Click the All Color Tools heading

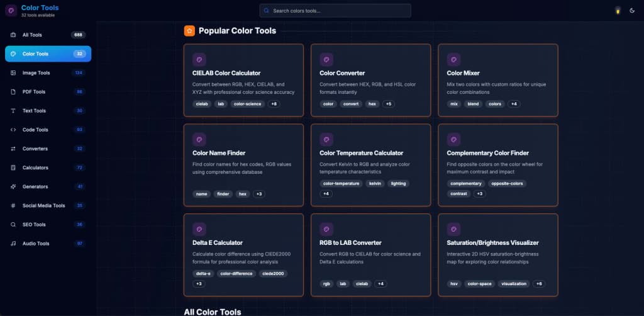point(213,312)
